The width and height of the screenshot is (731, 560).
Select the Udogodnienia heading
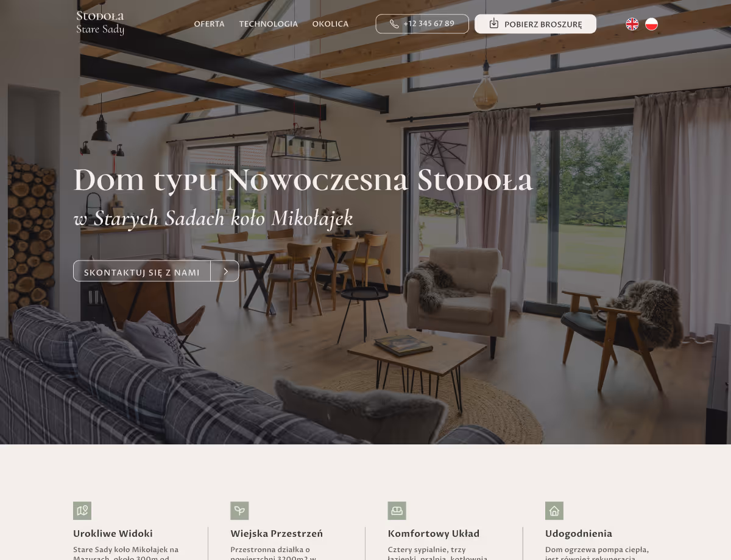[x=579, y=534]
